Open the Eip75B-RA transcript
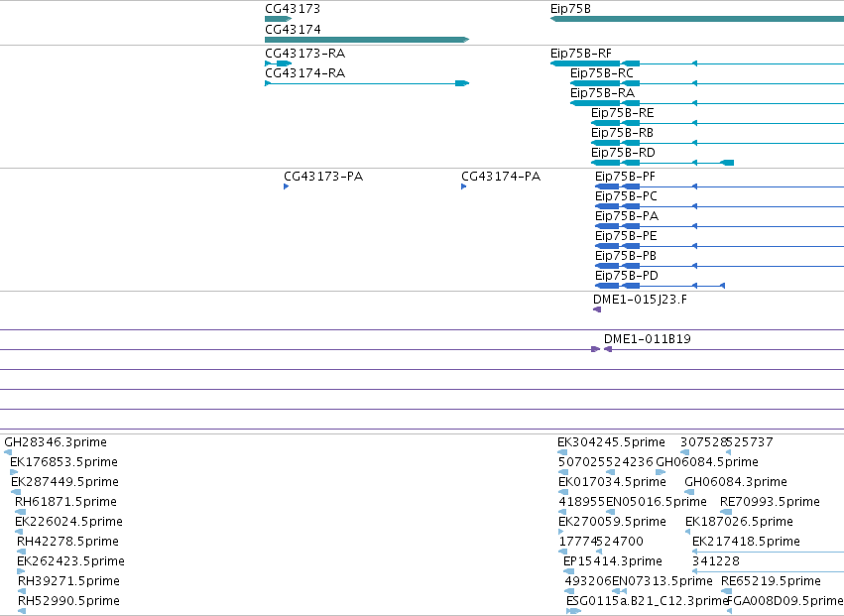 (707, 103)
